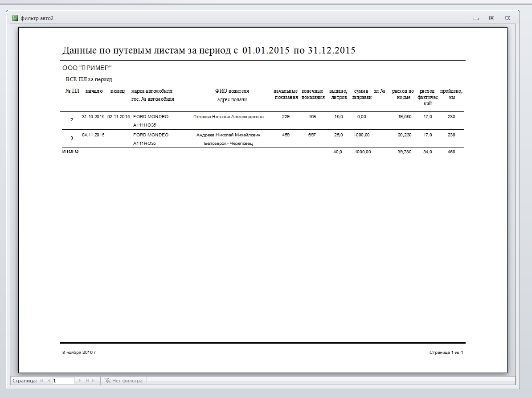Go to the next report page
This screenshot has height=398, width=532.
80,381
